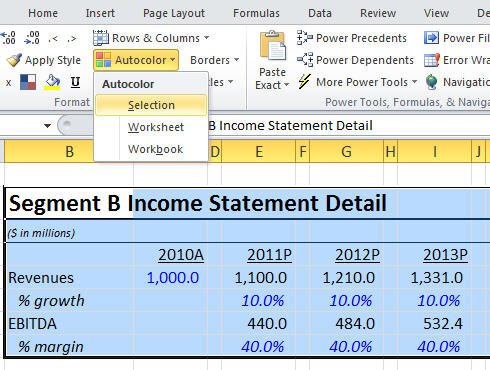
Task: Click the Apply Style paintbrush icon
Action: pyautogui.click(x=14, y=60)
